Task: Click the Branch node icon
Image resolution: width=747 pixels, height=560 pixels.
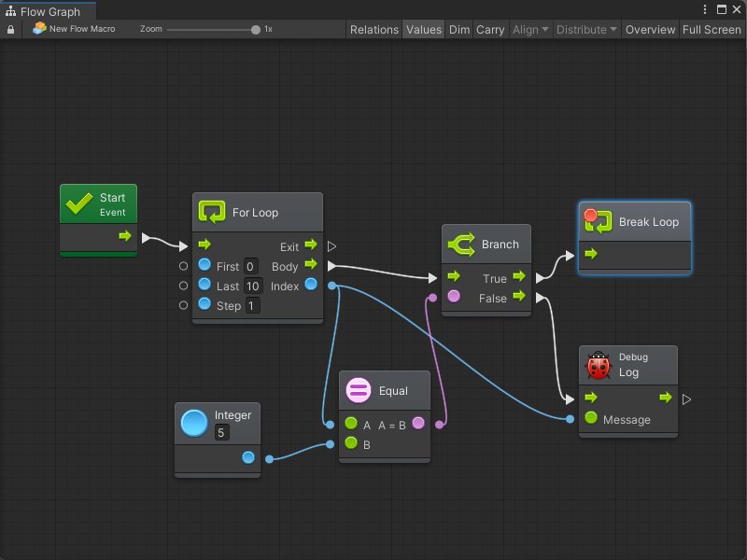Action: (461, 245)
